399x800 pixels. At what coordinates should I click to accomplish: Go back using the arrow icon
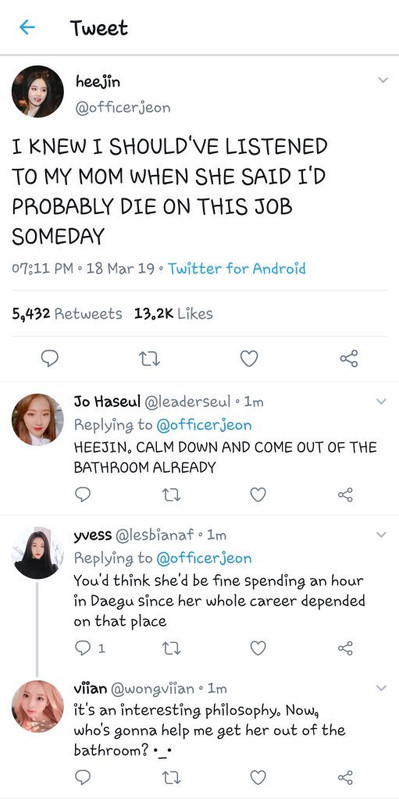(27, 27)
